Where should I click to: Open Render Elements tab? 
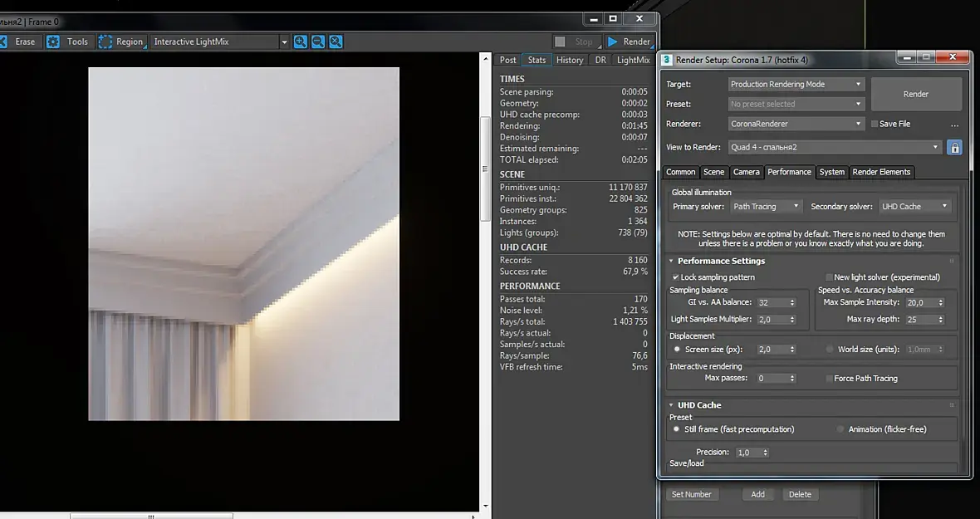click(881, 173)
